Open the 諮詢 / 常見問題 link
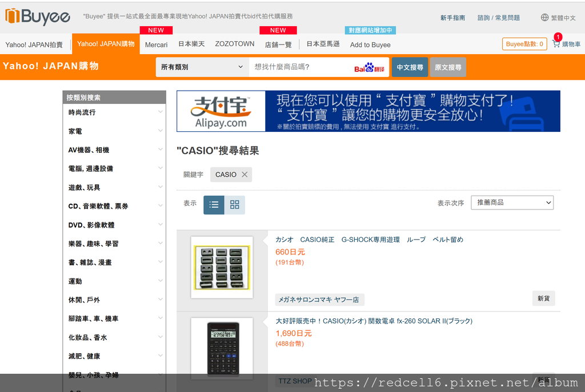The height and width of the screenshot is (392, 585). pos(498,18)
